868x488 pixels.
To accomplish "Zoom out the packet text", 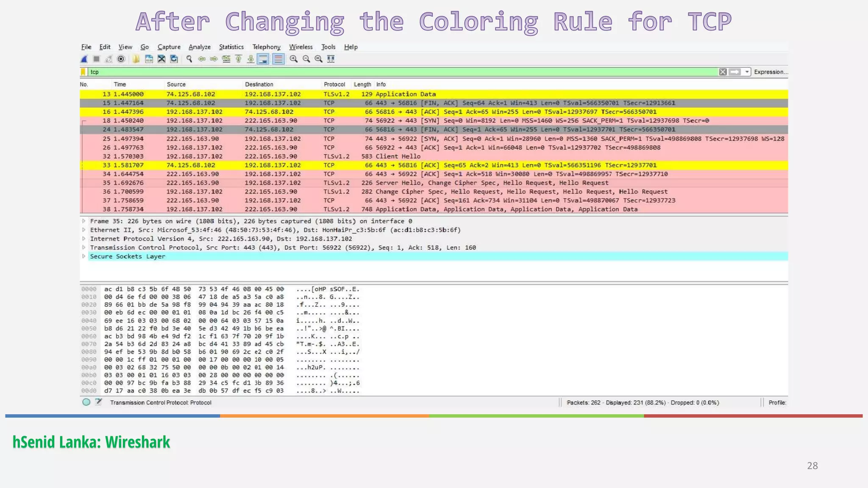I will click(x=306, y=59).
